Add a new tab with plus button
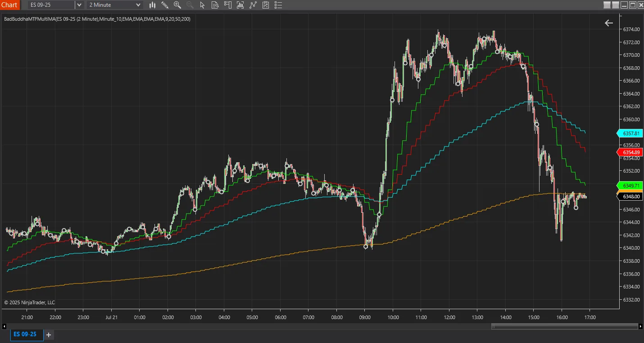The width and height of the screenshot is (644, 343). coord(49,335)
